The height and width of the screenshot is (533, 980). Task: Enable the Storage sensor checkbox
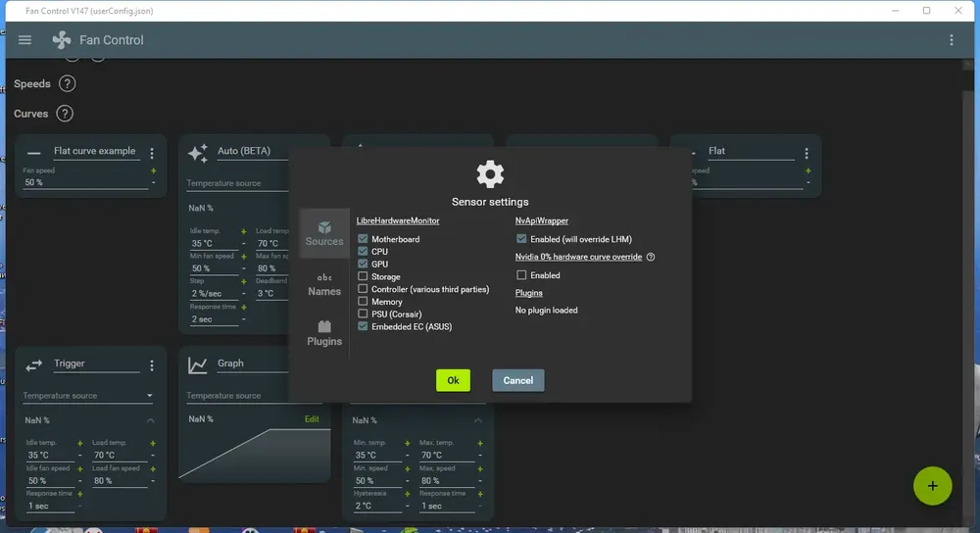pos(363,276)
